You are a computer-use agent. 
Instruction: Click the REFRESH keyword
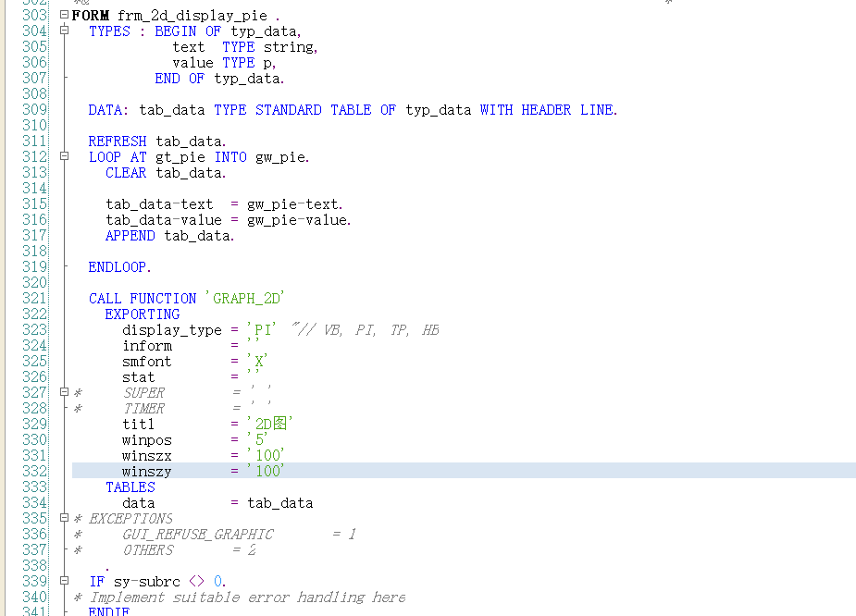(x=118, y=142)
